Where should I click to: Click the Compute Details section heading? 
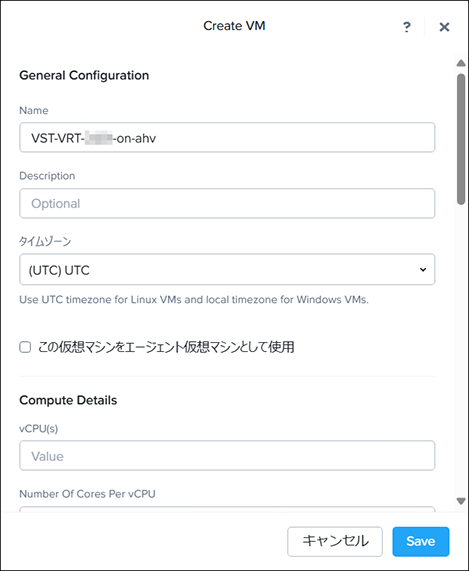tap(68, 400)
